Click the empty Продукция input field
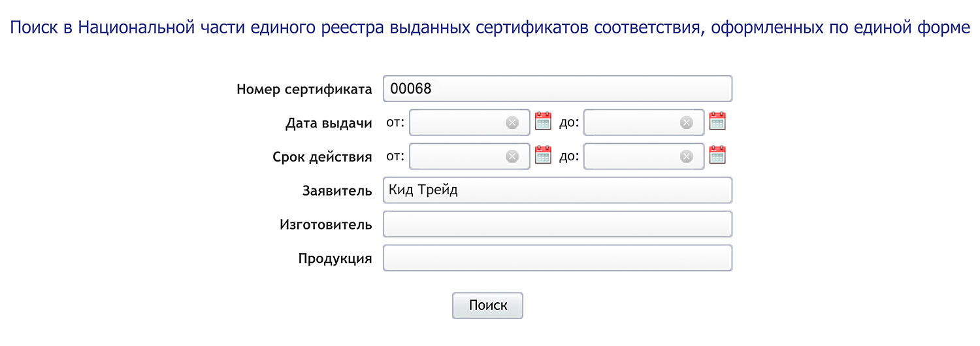 pyautogui.click(x=557, y=258)
